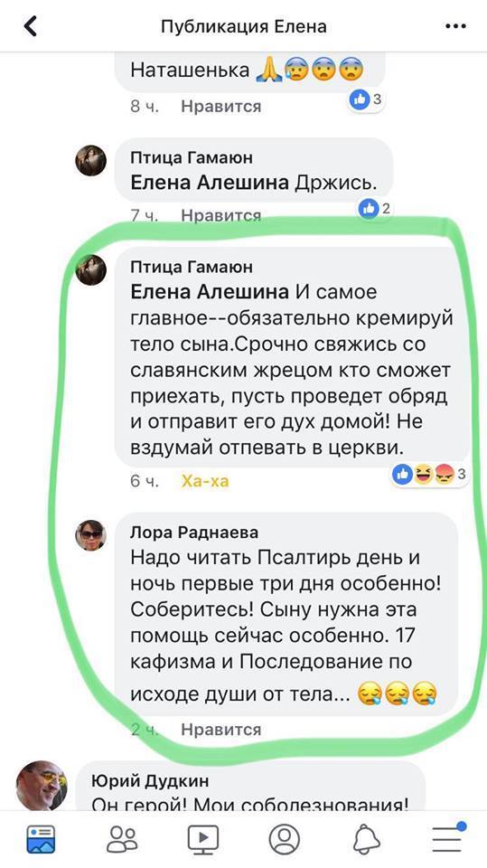Open the Notifications bell icon
Screen dimensions: 487x868
coord(366,839)
